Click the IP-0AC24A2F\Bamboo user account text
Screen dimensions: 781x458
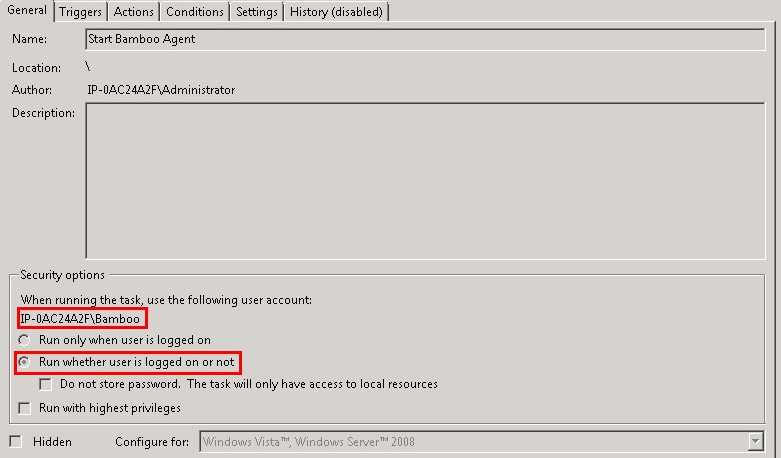(80, 319)
